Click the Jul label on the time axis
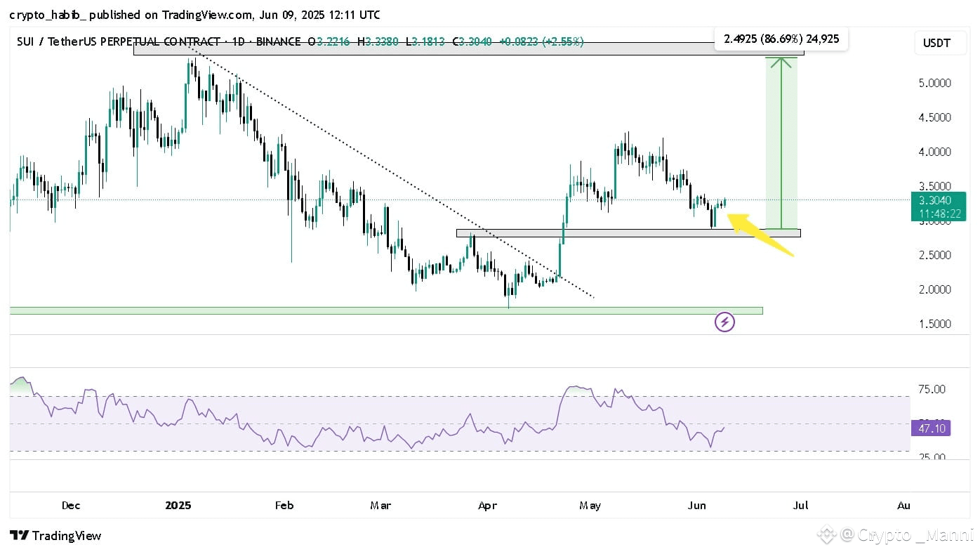The height and width of the screenshot is (552, 980). click(800, 505)
